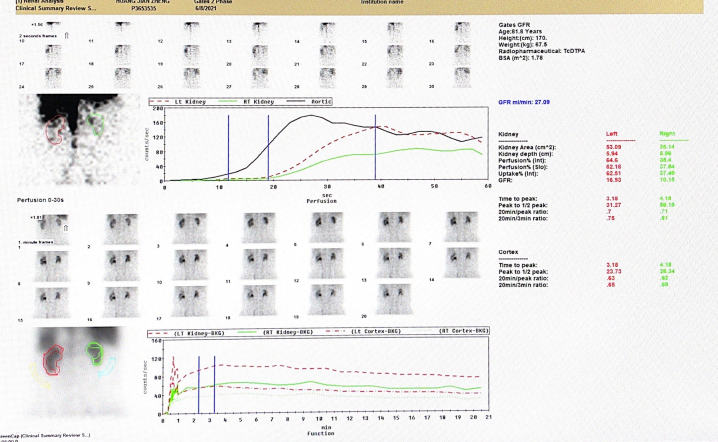
Task: Open function frame thumbnail 2
Action: pos(121,229)
